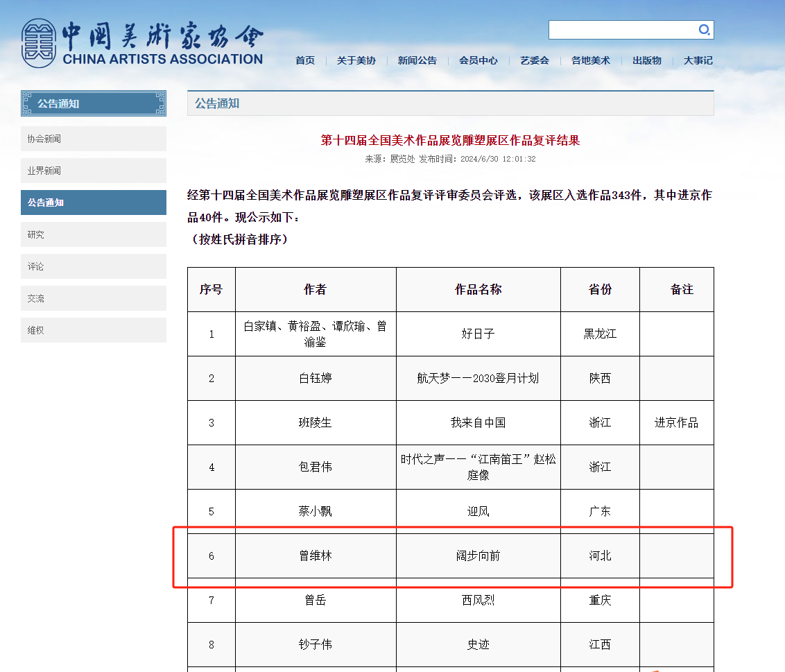Open 会员中心 in the top navigation
The image size is (785, 672).
pyautogui.click(x=478, y=60)
